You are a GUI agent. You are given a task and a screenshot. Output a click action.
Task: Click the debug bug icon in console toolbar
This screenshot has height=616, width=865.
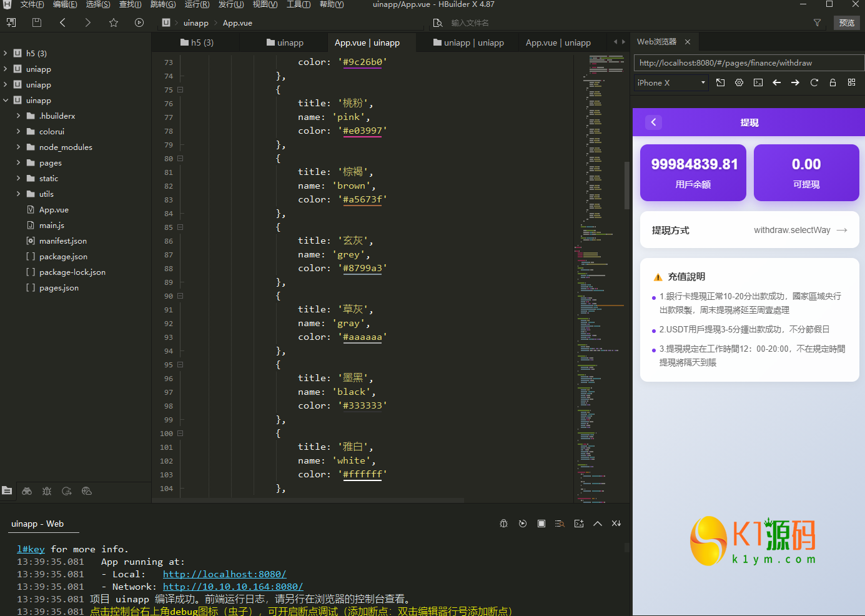click(503, 524)
